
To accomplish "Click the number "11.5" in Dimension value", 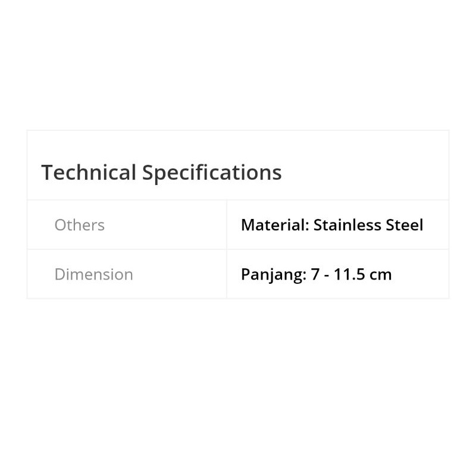I will (x=351, y=274).
